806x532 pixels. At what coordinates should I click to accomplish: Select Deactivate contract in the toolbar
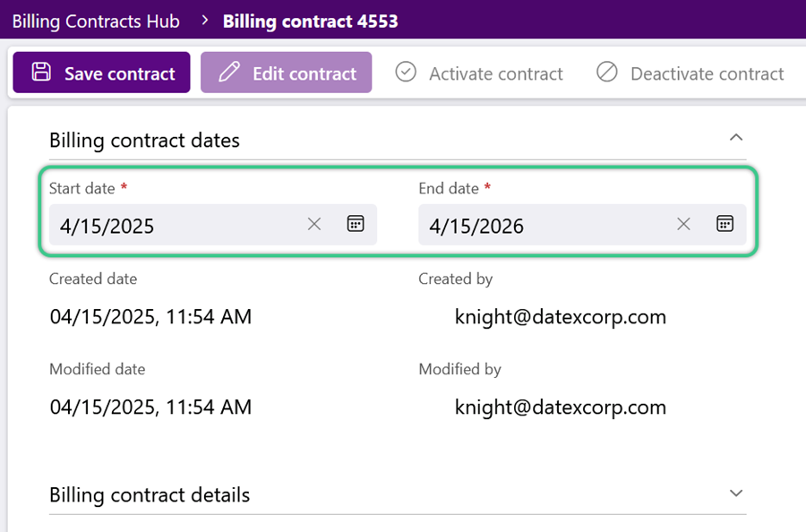(690, 73)
